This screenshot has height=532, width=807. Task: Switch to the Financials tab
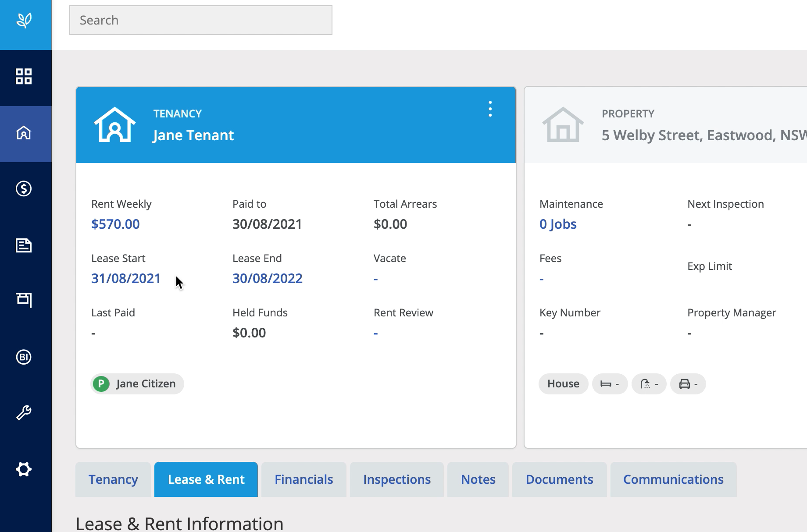[304, 479]
